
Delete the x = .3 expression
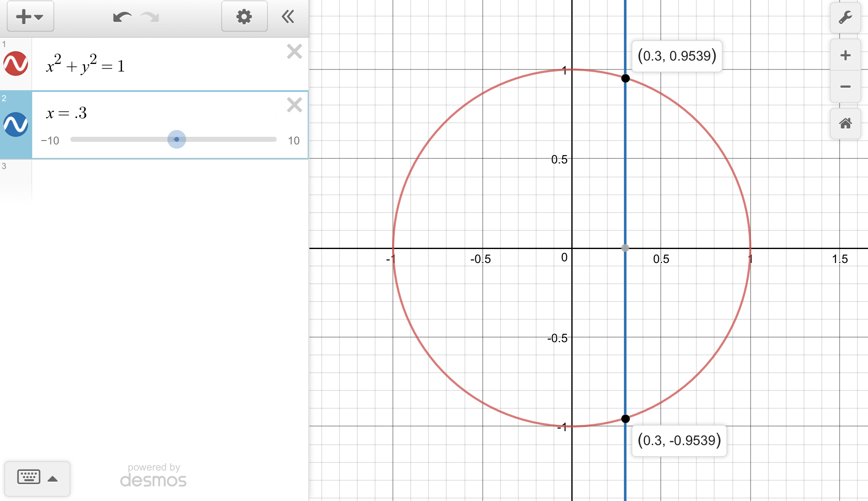(x=294, y=105)
